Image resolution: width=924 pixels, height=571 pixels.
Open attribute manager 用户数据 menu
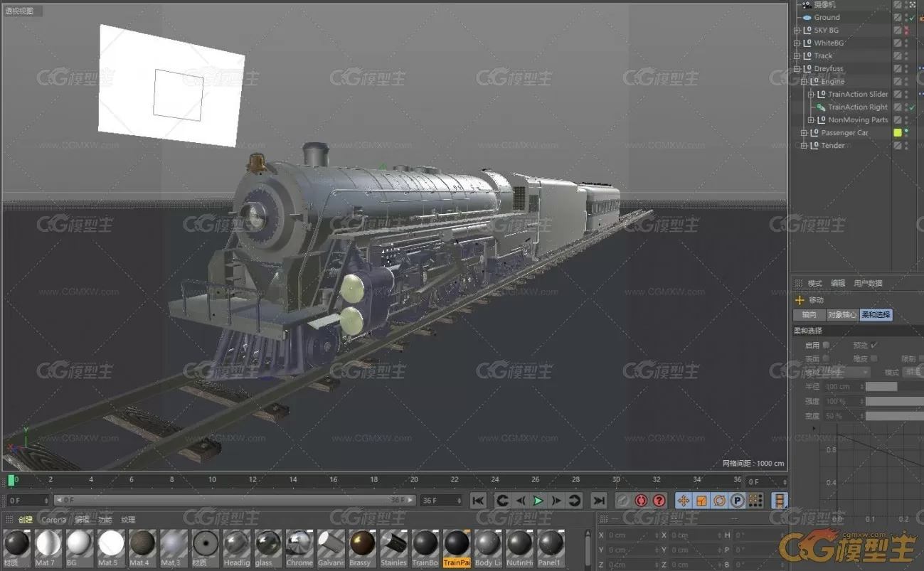coord(868,283)
